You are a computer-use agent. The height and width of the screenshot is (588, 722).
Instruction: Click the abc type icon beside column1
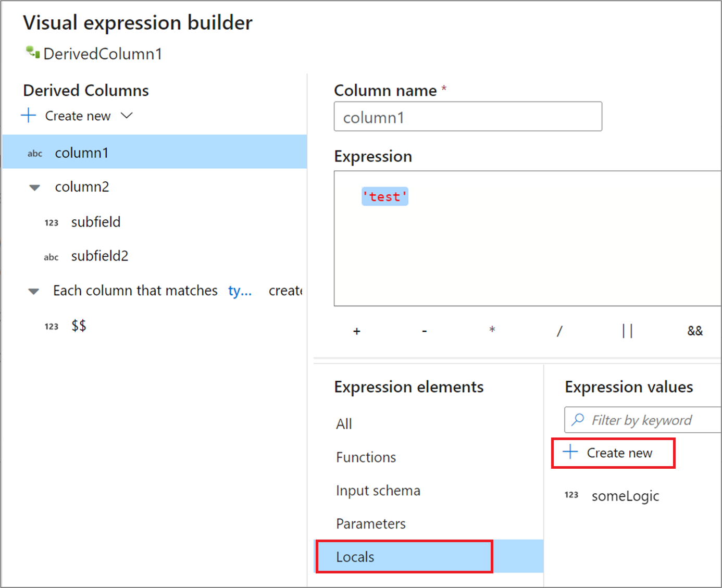[x=35, y=153]
